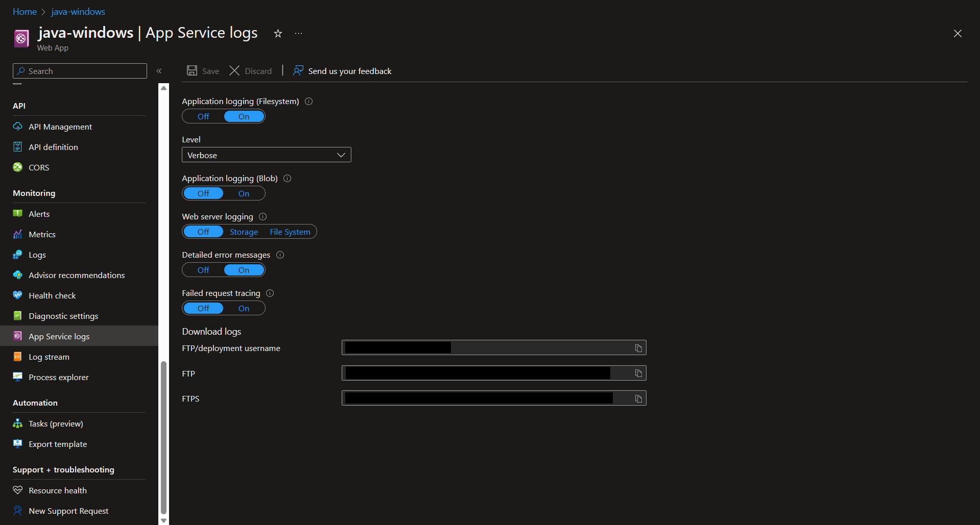Show info for Failed request tracing
The height and width of the screenshot is (525, 980).
click(270, 293)
